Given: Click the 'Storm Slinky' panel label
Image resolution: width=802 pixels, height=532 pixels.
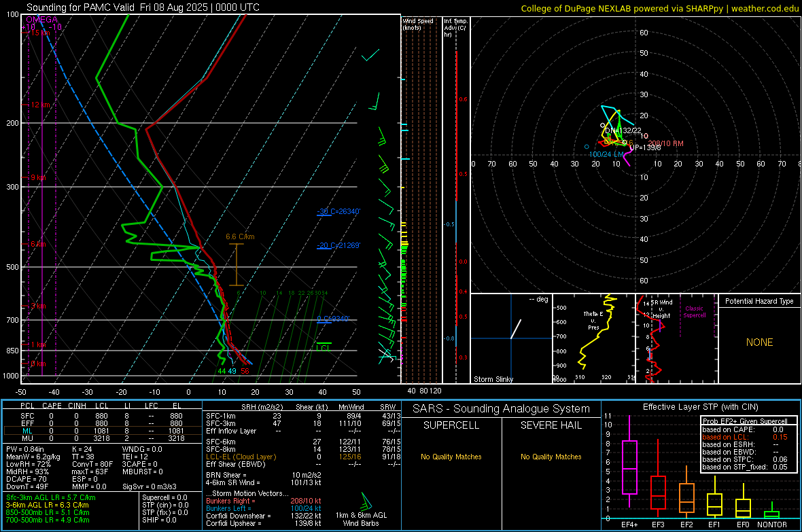Looking at the screenshot, I should (x=493, y=379).
